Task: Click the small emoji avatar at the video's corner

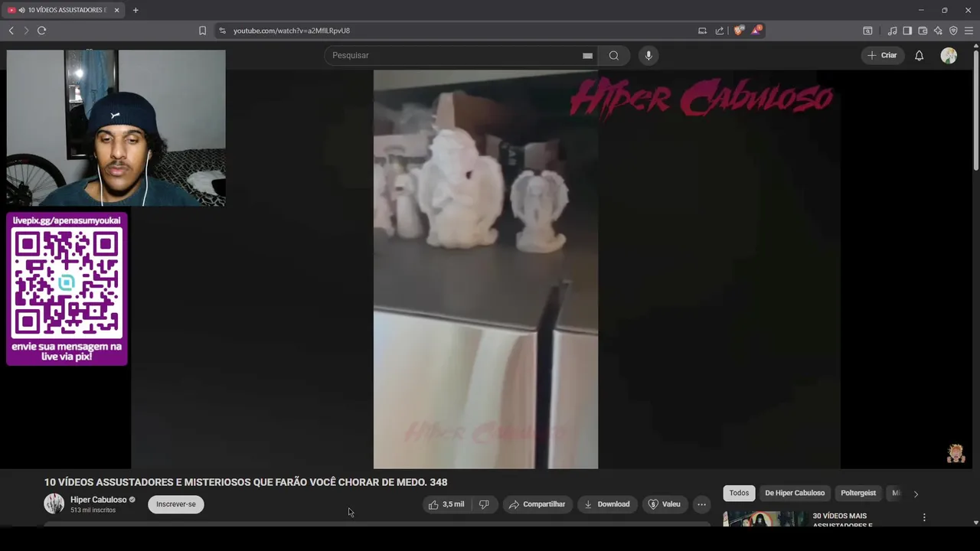Action: click(955, 453)
